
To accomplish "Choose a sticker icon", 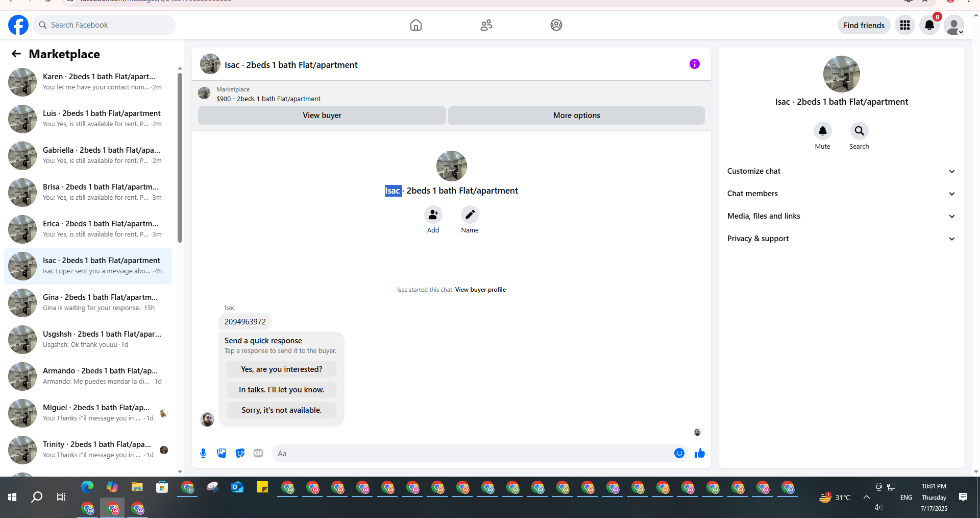I will click(240, 453).
